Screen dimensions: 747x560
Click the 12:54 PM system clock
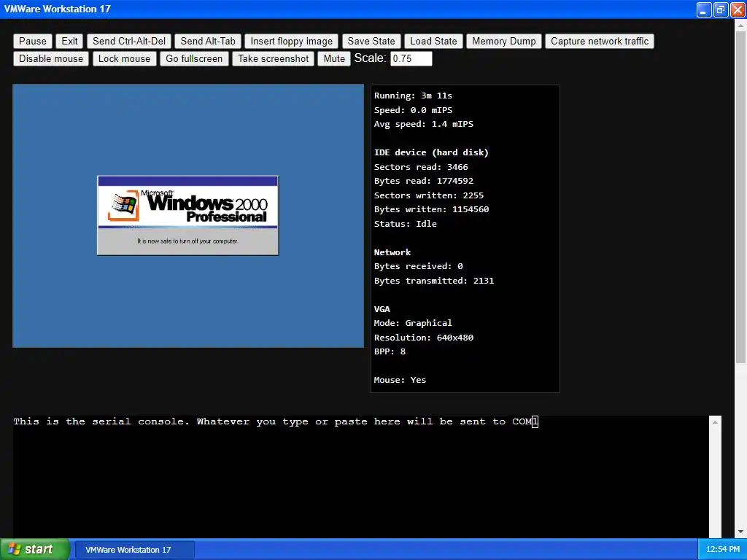723,550
